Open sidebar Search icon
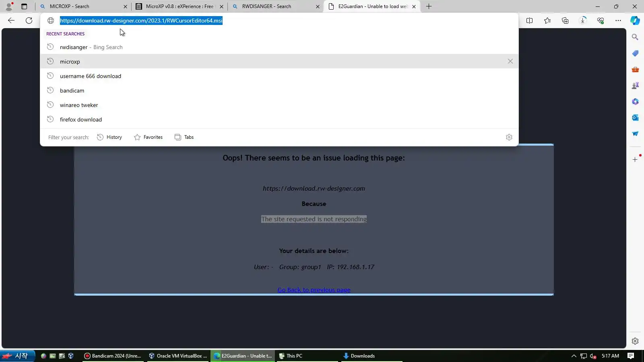The width and height of the screenshot is (644, 362). click(635, 37)
